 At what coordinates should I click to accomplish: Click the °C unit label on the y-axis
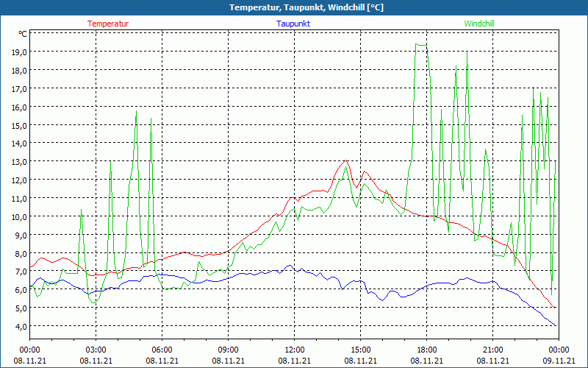[x=23, y=34]
